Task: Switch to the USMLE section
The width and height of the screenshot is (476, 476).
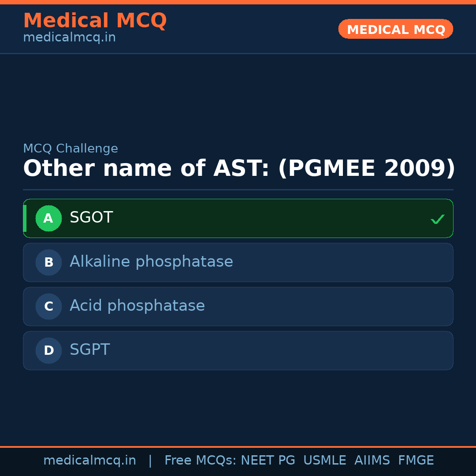Action: 325,460
